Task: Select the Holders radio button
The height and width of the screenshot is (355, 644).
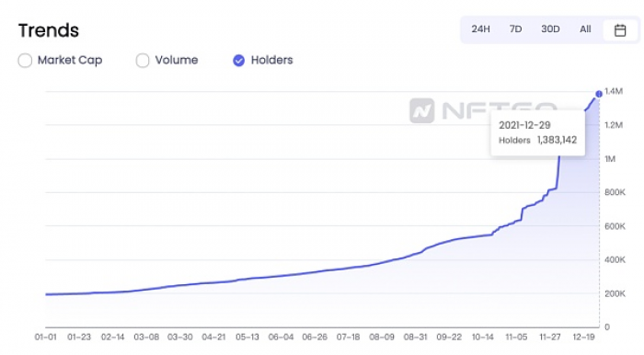Action: click(238, 61)
